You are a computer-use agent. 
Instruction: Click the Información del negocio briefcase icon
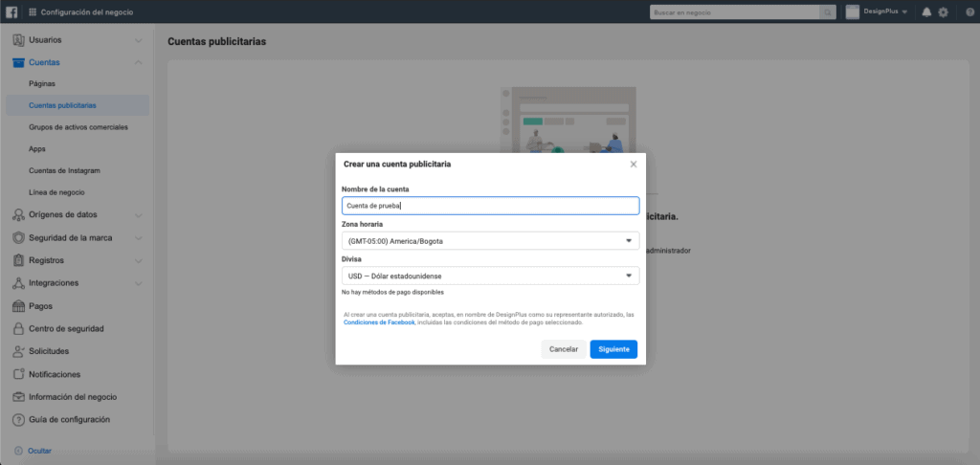tap(19, 397)
